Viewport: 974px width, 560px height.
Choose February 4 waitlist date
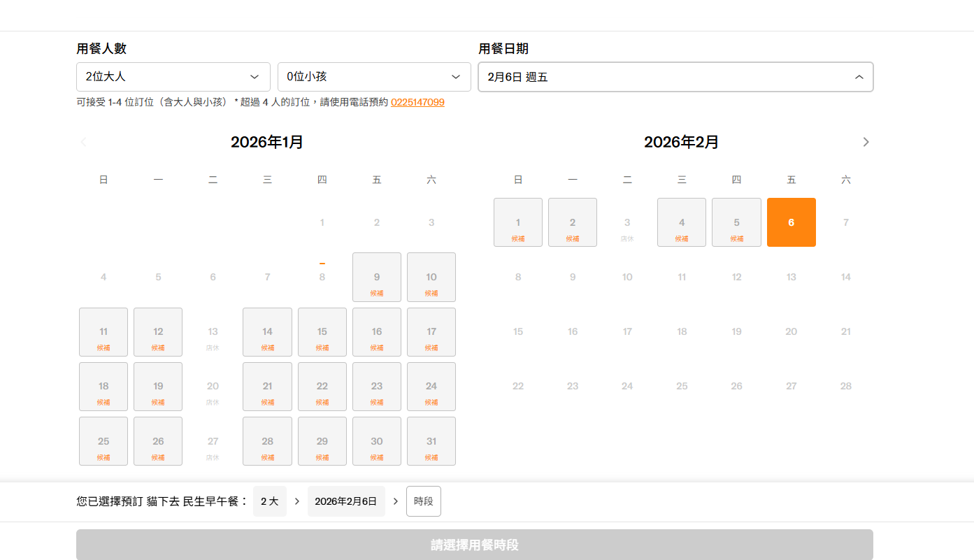[682, 222]
